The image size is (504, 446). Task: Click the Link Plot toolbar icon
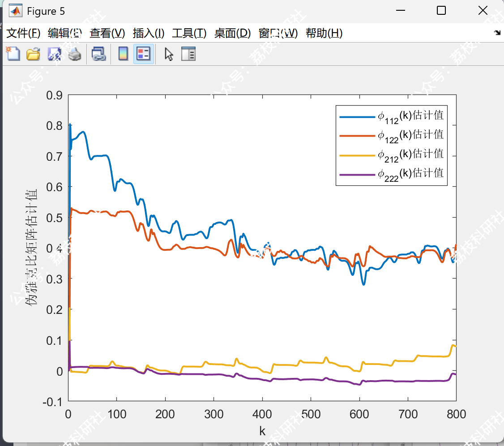pyautogui.click(x=98, y=54)
